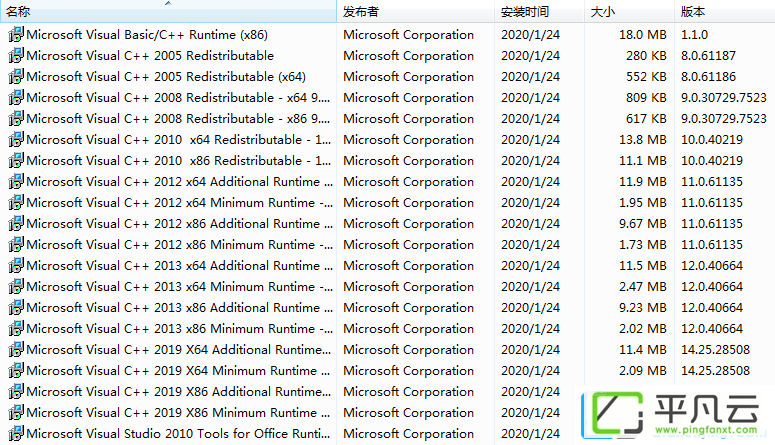Click size value 18.0 MB

[x=643, y=35]
